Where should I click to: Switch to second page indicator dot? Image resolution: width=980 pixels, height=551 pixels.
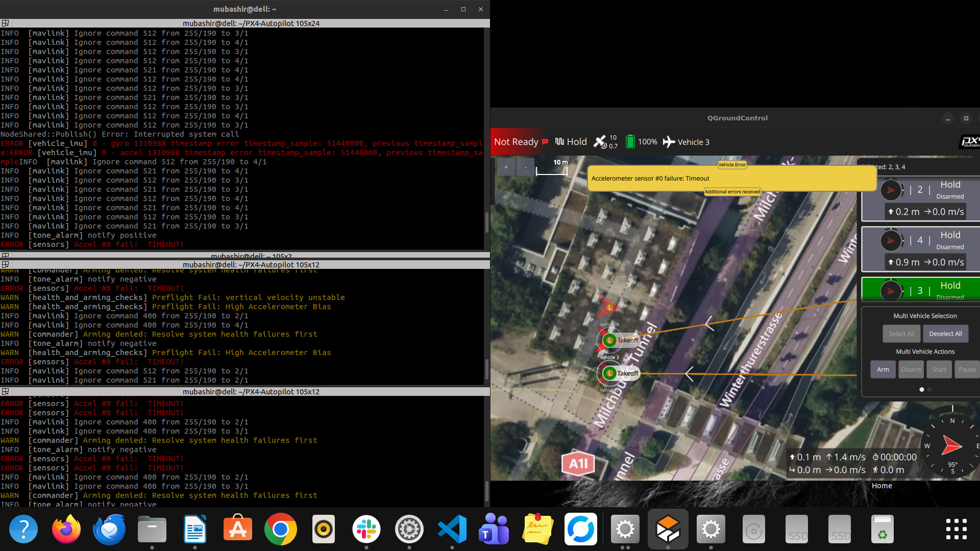929,389
